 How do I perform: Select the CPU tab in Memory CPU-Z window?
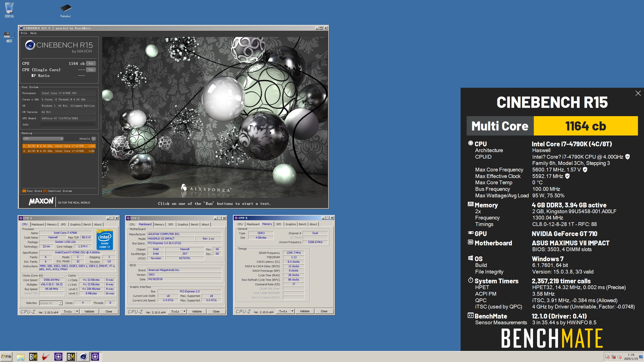click(240, 224)
